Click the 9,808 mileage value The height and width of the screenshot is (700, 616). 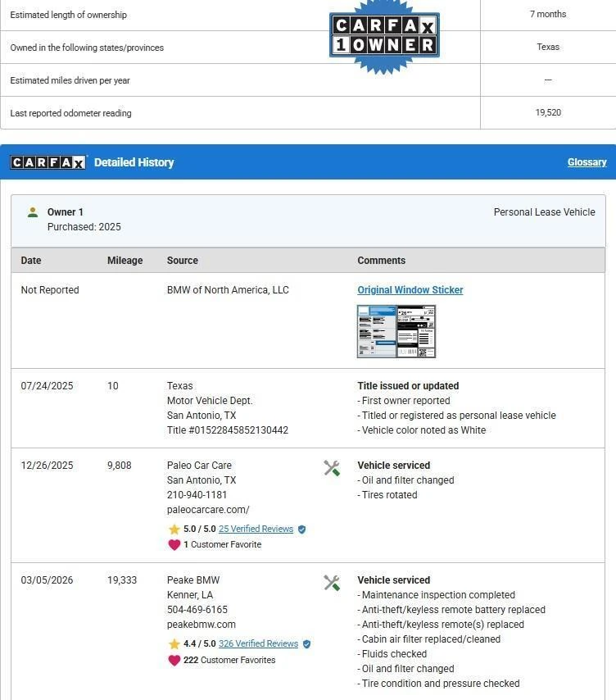[x=119, y=466]
